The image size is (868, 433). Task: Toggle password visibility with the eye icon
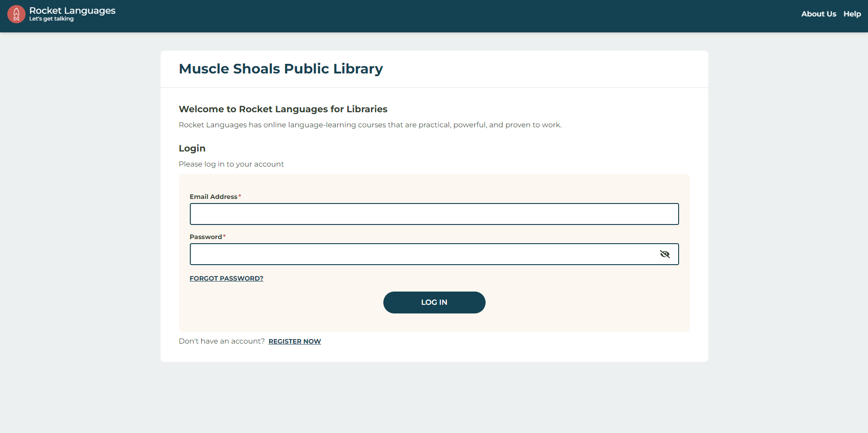664,254
